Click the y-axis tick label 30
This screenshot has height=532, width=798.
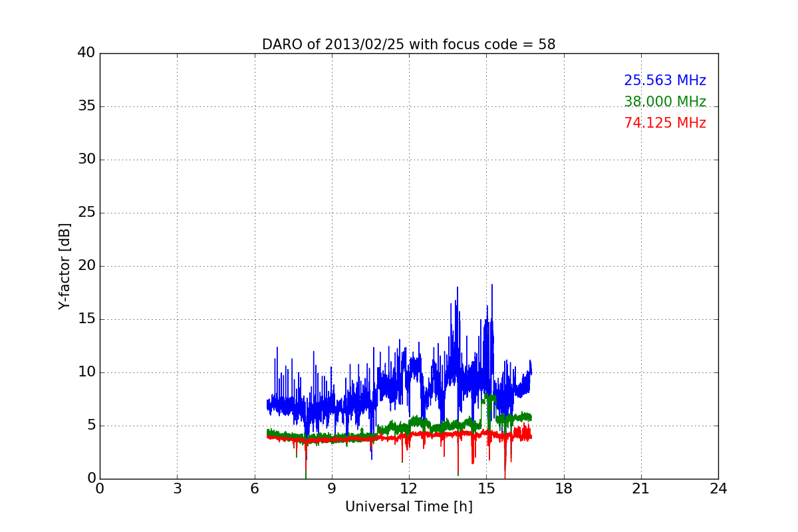pyautogui.click(x=86, y=160)
